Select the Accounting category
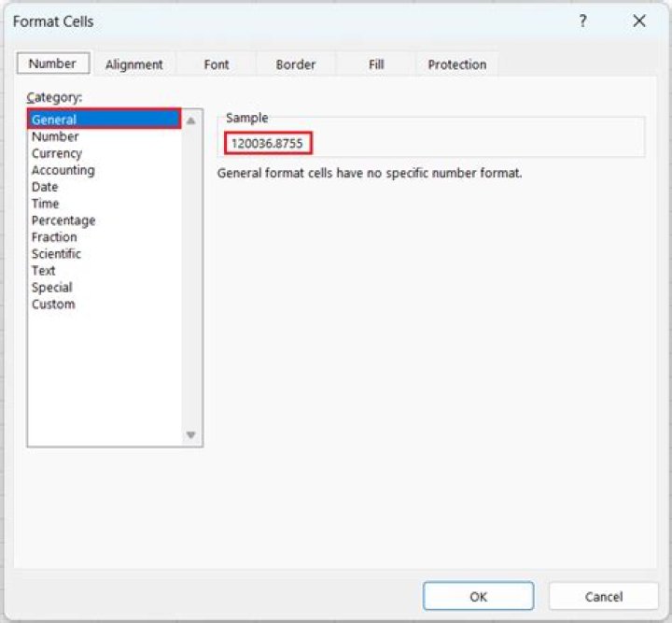 tap(63, 170)
